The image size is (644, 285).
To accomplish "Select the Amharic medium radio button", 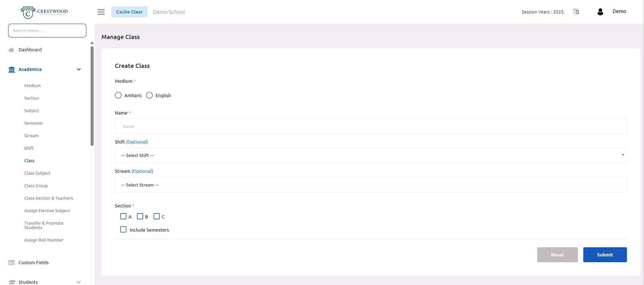I will (x=118, y=95).
